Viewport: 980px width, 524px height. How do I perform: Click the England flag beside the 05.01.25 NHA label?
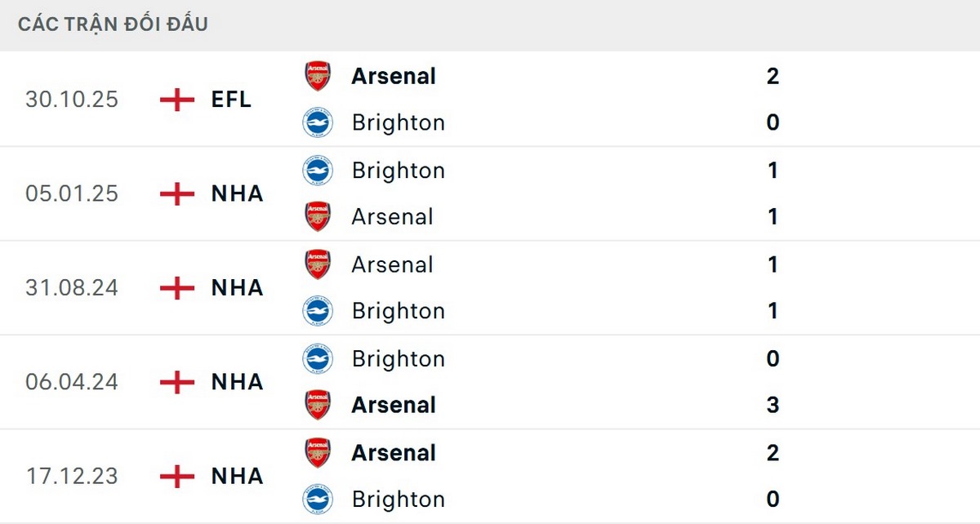tap(176, 194)
